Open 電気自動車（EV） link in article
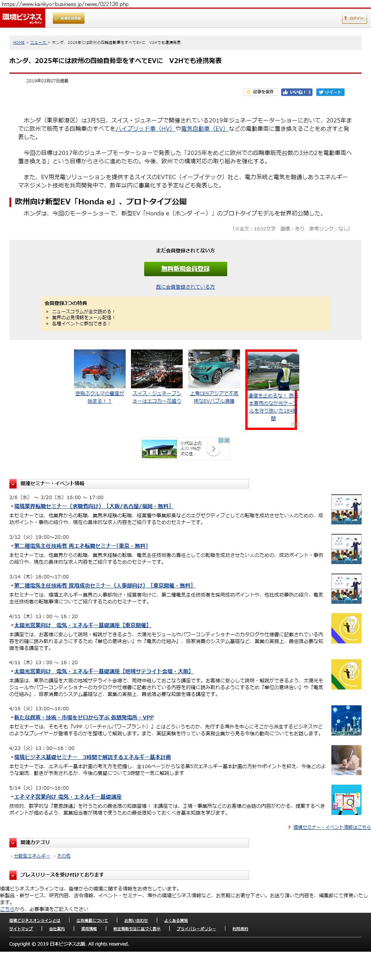The height and width of the screenshot is (980, 371). click(205, 128)
